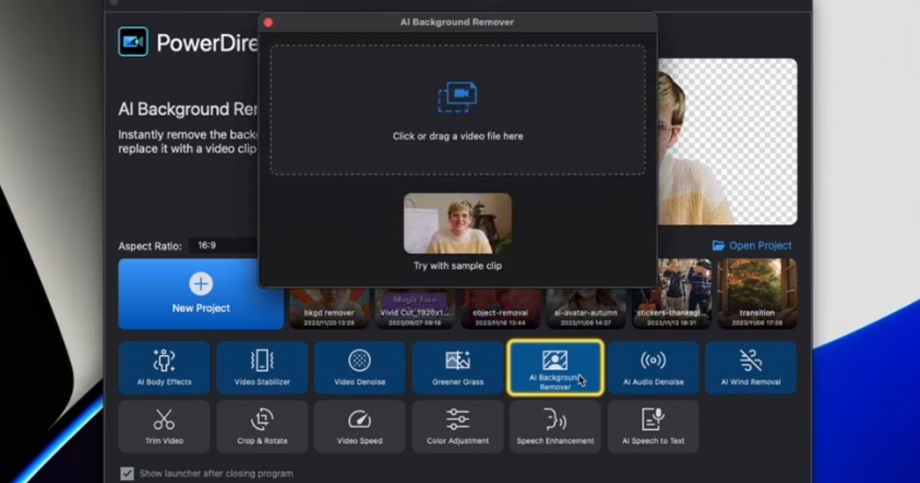
Task: Select the Greener Grass tool
Action: (457, 367)
